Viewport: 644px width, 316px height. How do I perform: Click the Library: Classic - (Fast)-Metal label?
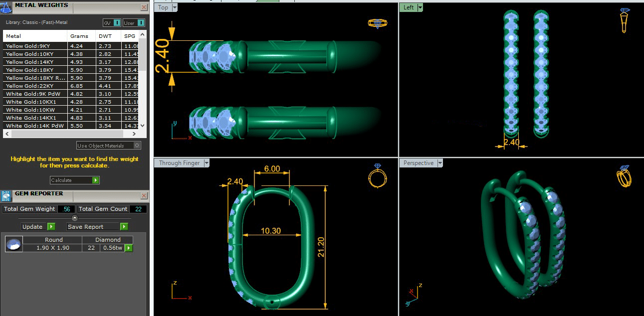click(36, 22)
